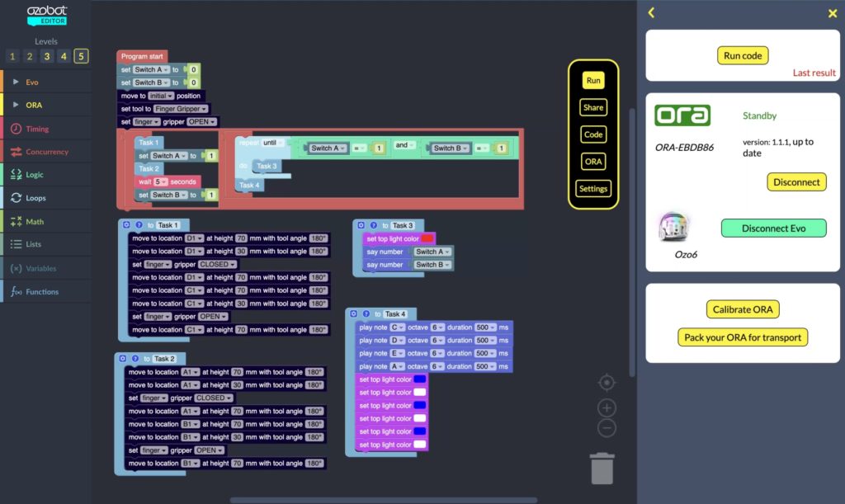Viewport: 845px width, 504px height.
Task: Click the help icon on Task 2 function
Action: coord(135,359)
